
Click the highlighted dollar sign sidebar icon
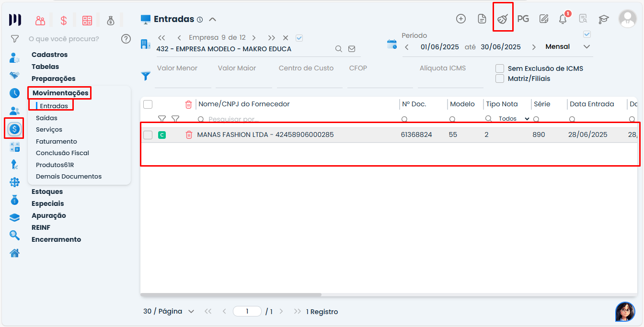pyautogui.click(x=14, y=129)
